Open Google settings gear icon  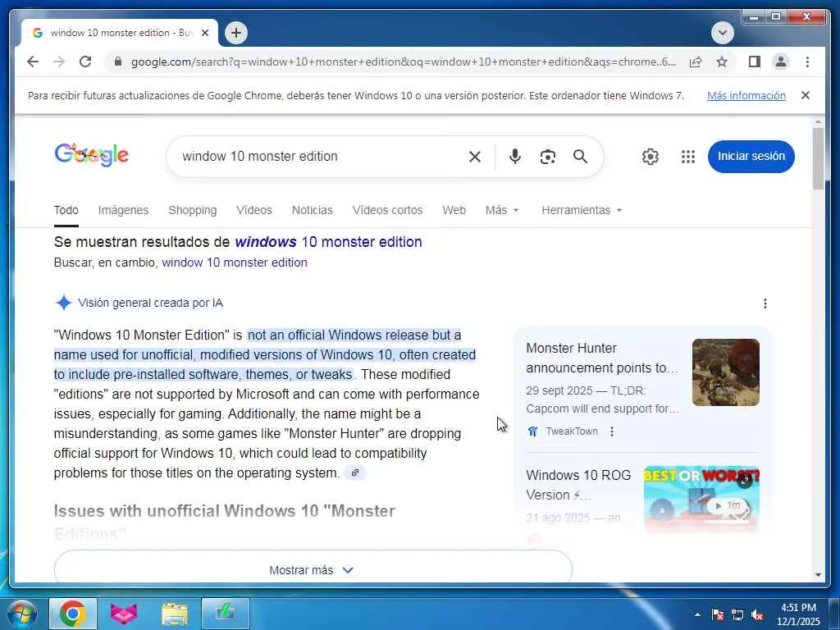coord(650,157)
